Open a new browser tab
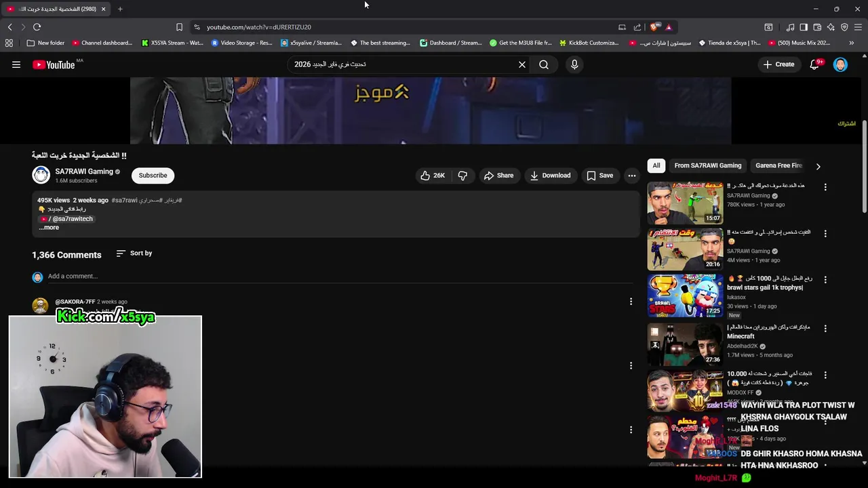 120,9
